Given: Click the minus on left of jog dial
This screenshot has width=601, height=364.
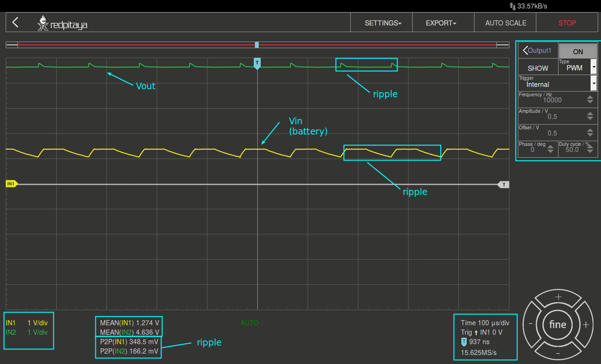Looking at the screenshot, I should pos(531,324).
